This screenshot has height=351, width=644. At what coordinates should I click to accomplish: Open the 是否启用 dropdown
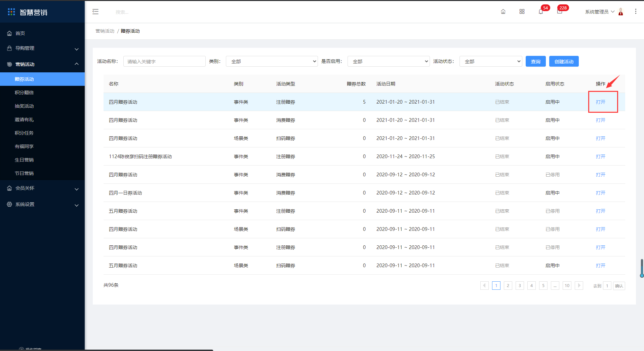[x=389, y=61]
